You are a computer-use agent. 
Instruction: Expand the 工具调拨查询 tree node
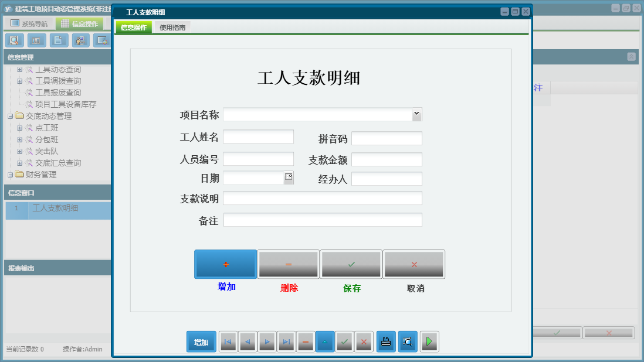coord(19,81)
